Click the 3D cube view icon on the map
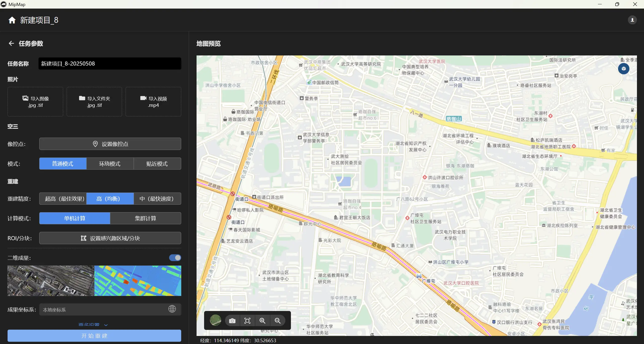Screen dimensions: 644x344 click(623, 69)
